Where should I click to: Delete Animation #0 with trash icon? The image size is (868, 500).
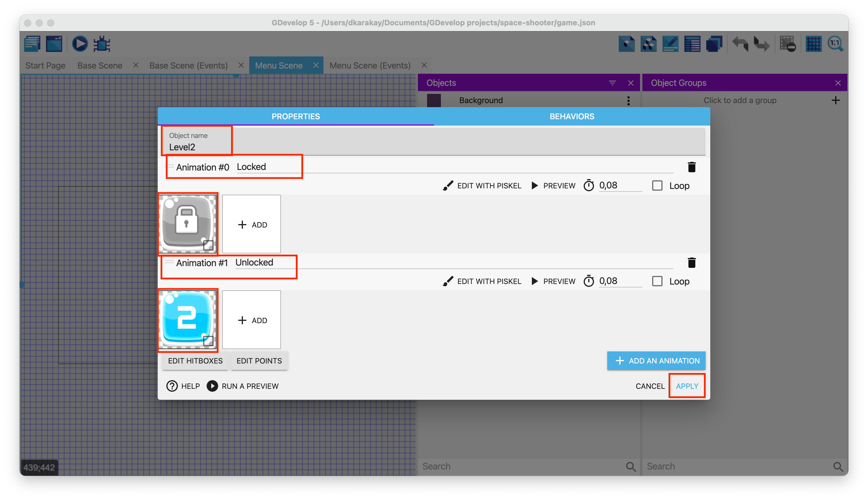pos(691,167)
